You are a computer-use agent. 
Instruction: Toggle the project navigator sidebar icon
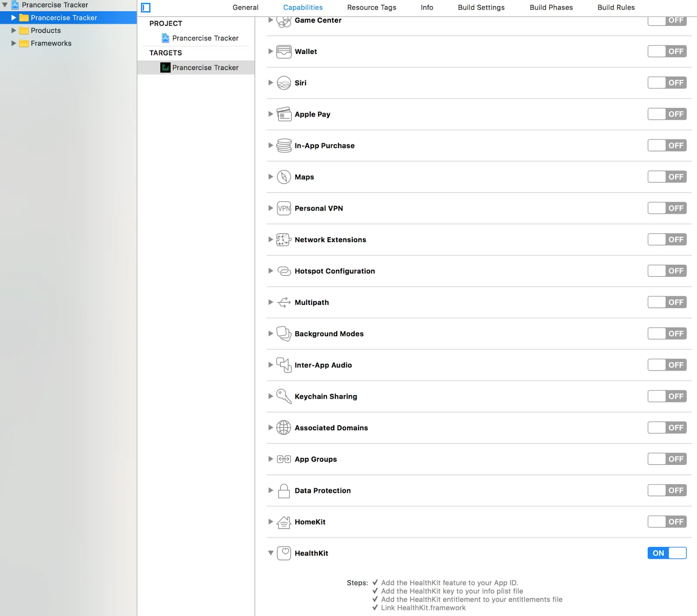pyautogui.click(x=146, y=7)
